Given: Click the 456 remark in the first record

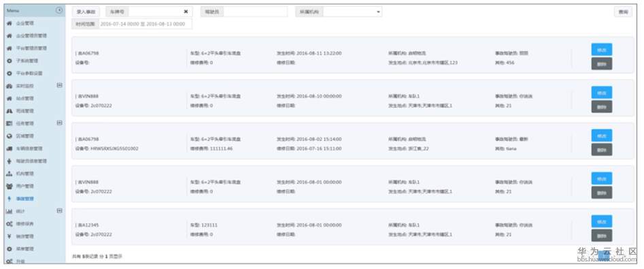Looking at the screenshot, I should pyautogui.click(x=510, y=63).
